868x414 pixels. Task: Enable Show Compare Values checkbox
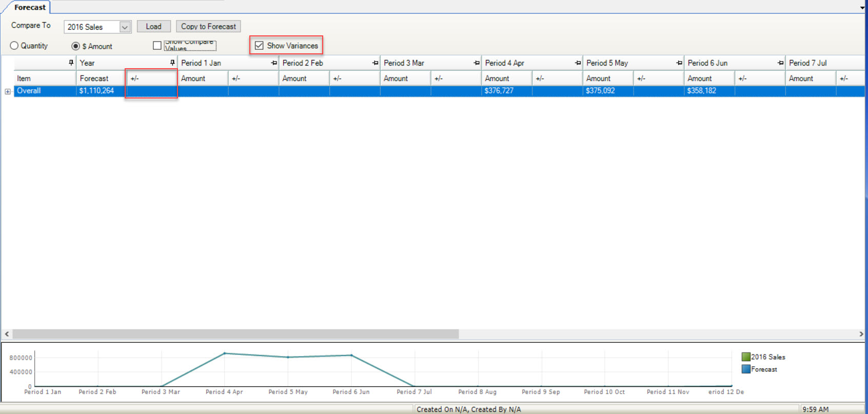click(157, 46)
